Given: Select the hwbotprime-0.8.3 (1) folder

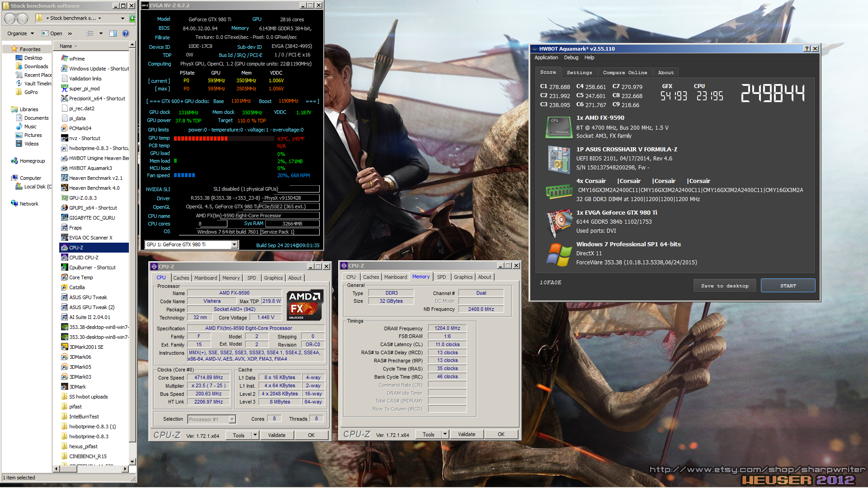Looking at the screenshot, I should point(88,427).
